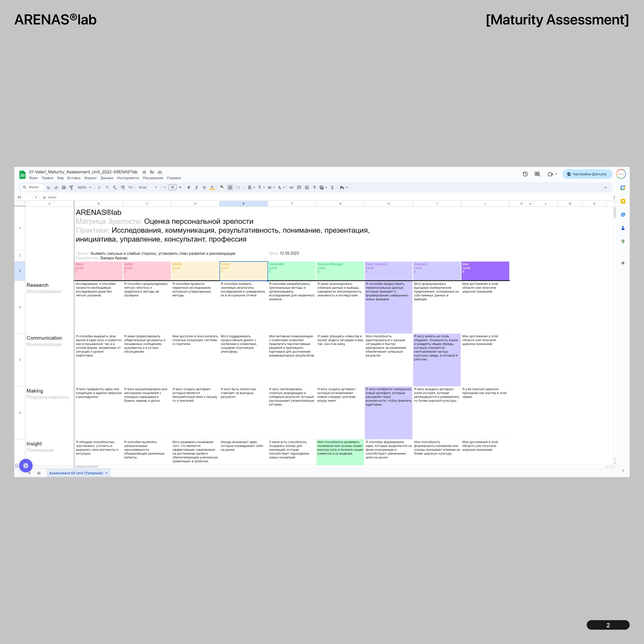The width and height of the screenshot is (644, 644).
Task: Expand the Name Box E3 dropdown
Action: (36, 197)
